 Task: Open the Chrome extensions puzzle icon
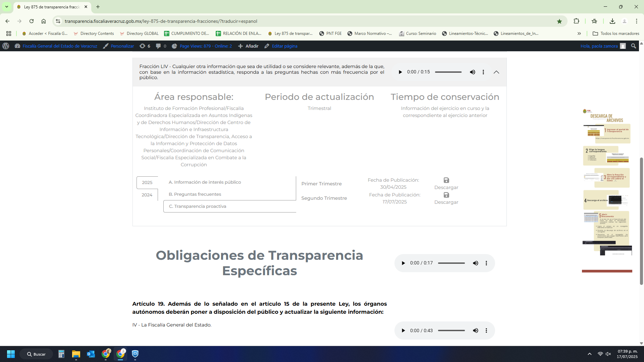[576, 21]
